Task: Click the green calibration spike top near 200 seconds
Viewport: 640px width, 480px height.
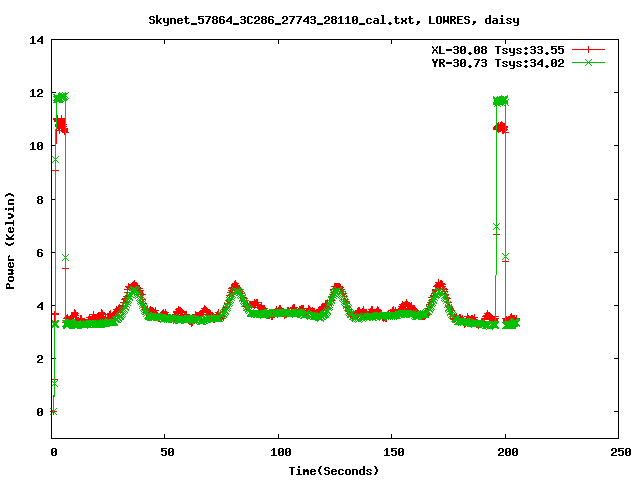Action: click(501, 100)
